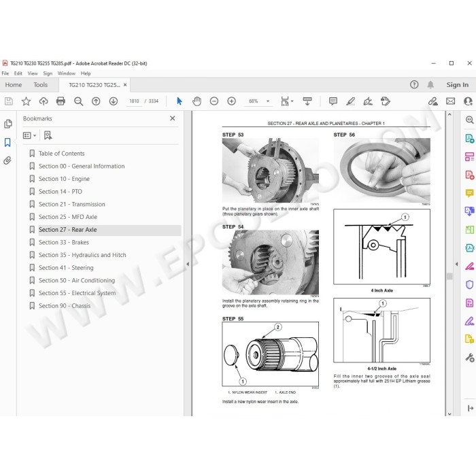This screenshot has height=476, width=476.
Task: Click the scrolling mode keyboard icon
Action: 307,101
